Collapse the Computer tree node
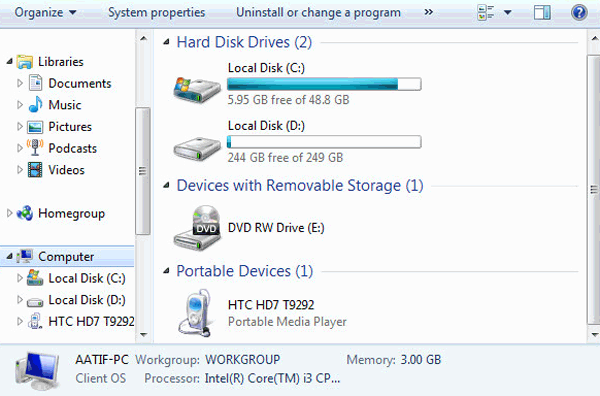This screenshot has height=396, width=600. (x=10, y=256)
